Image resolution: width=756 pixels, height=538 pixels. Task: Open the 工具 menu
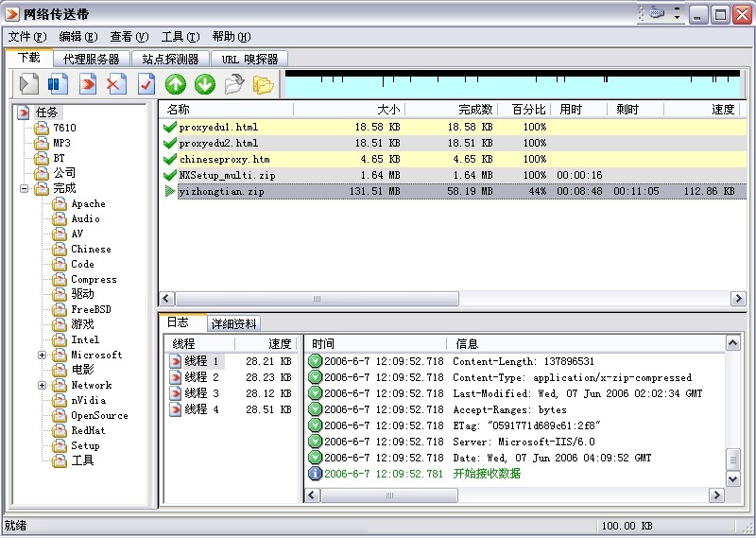[179, 37]
